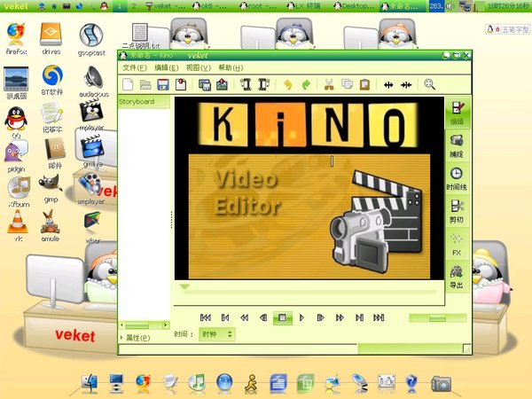532x399 pixels.
Task: Switch to the 编辑 Edit mode tab
Action: click(457, 113)
